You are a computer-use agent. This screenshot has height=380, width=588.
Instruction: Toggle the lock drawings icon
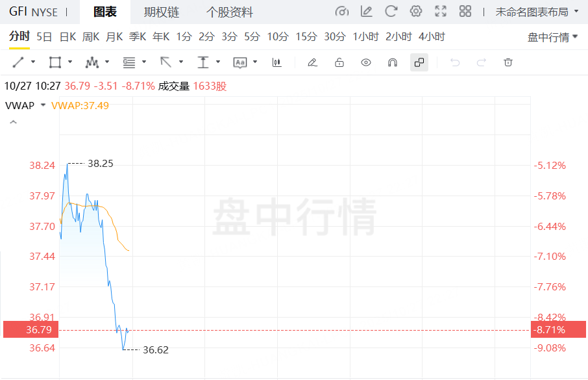(339, 62)
